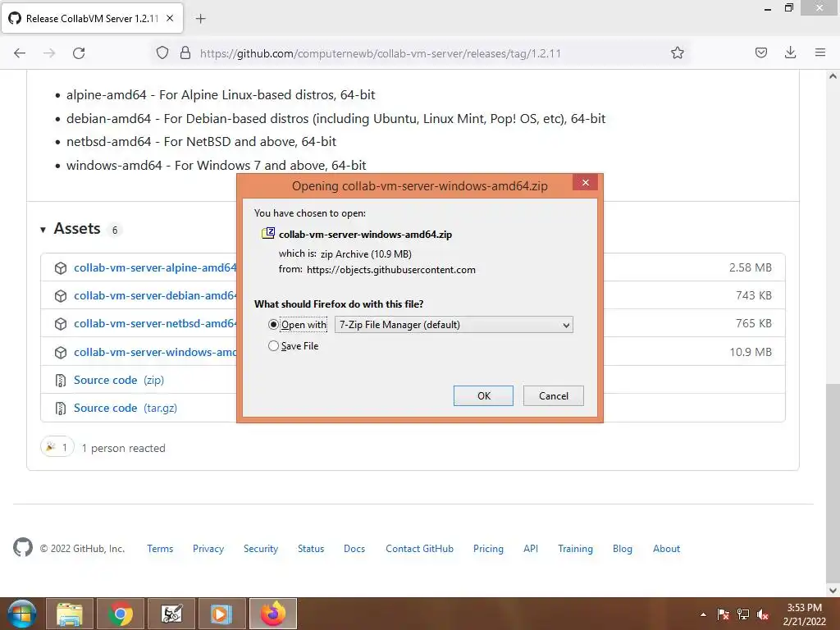Click the site security padlock icon
This screenshot has width=840, height=630.
185,53
